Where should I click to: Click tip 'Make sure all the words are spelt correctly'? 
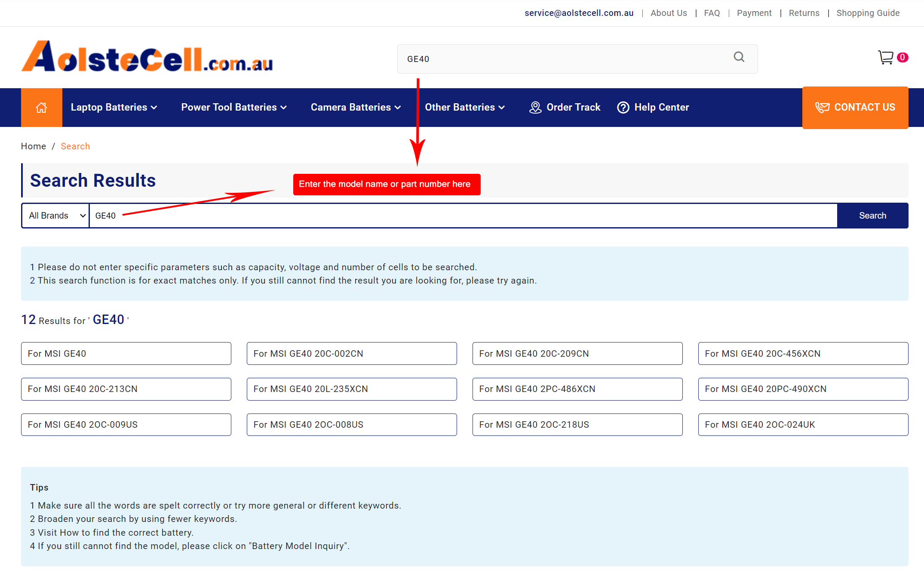(x=215, y=506)
